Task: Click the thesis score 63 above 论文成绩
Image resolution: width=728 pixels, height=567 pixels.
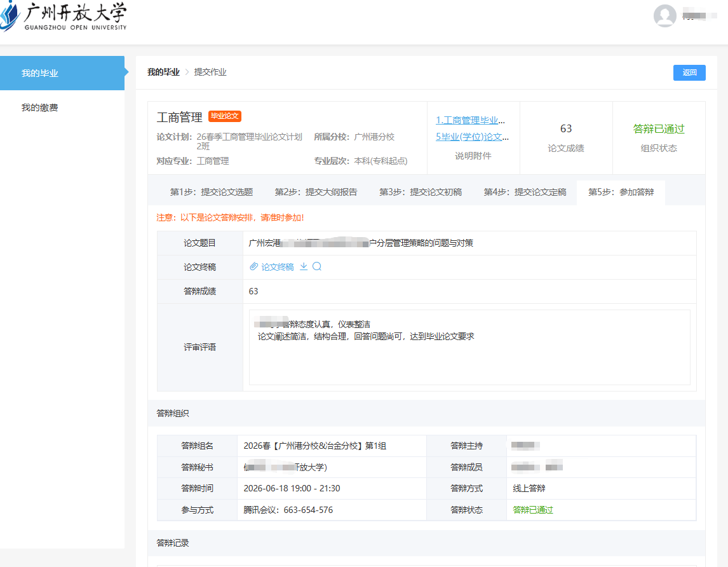Action: [x=565, y=129]
